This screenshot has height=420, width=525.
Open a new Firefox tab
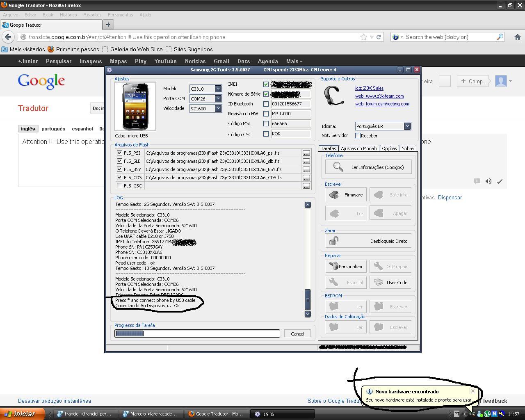(x=108, y=25)
